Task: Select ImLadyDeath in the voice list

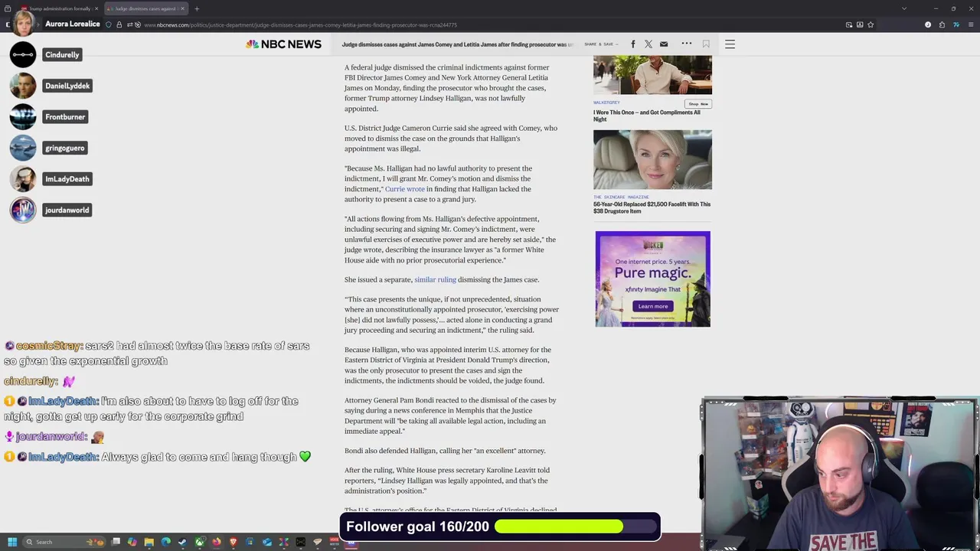Action: pyautogui.click(x=67, y=179)
